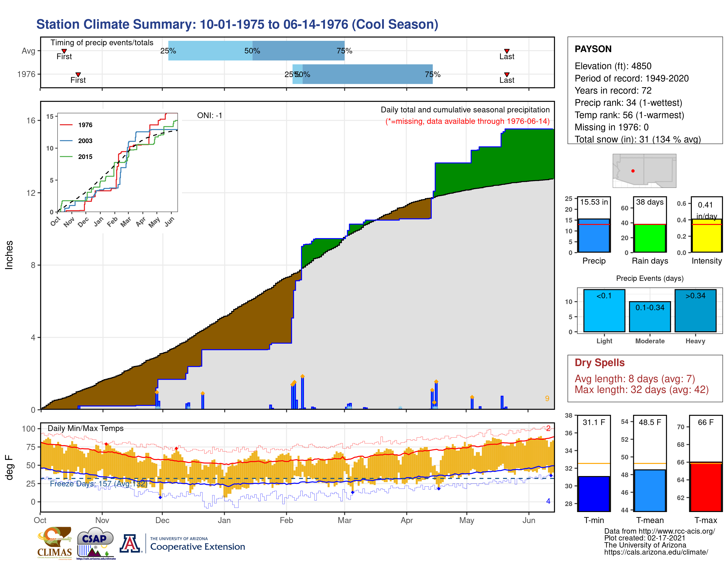728x563 pixels.
Task: Click the 1976 75% timing label
Action: click(x=432, y=74)
